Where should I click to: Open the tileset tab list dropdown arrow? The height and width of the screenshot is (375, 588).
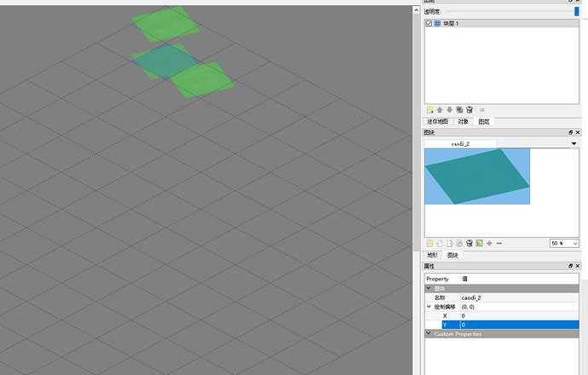pos(574,144)
